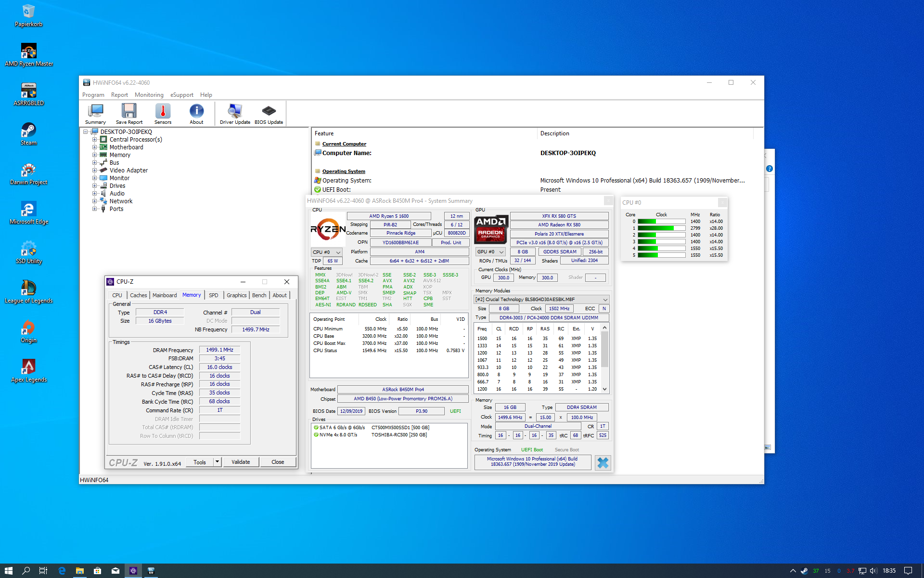Image resolution: width=924 pixels, height=578 pixels.
Task: Click the BIOS Update chip icon
Action: coord(269,114)
